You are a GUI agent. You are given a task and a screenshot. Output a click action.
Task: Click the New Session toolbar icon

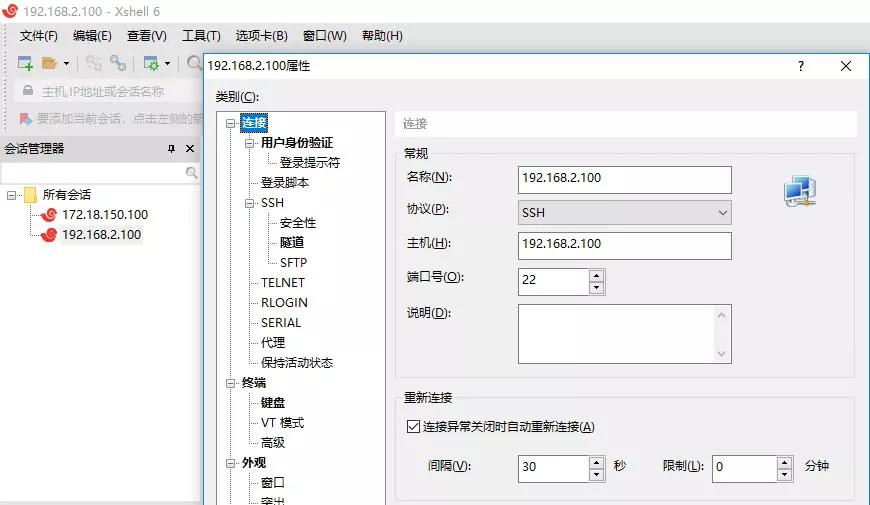click(26, 63)
